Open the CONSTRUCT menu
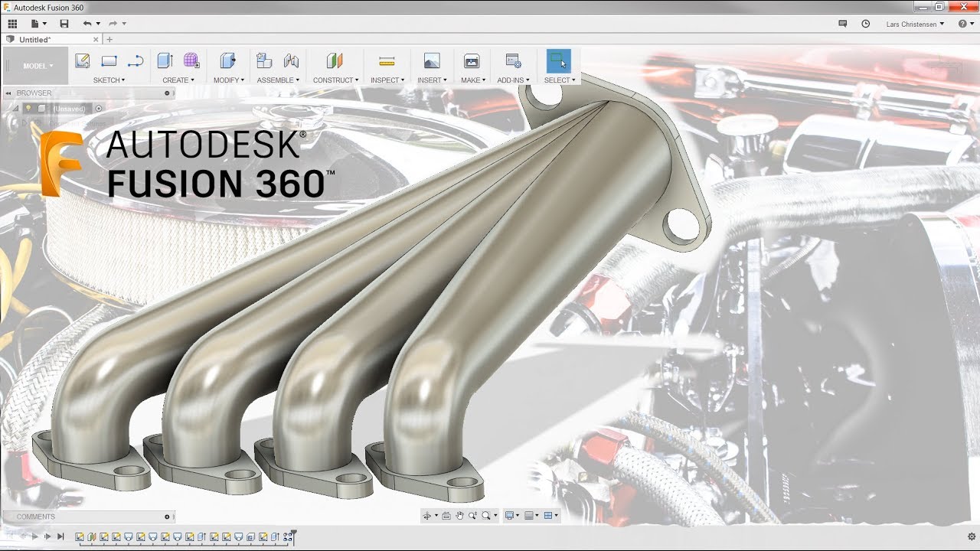The height and width of the screenshot is (551, 980). [335, 80]
